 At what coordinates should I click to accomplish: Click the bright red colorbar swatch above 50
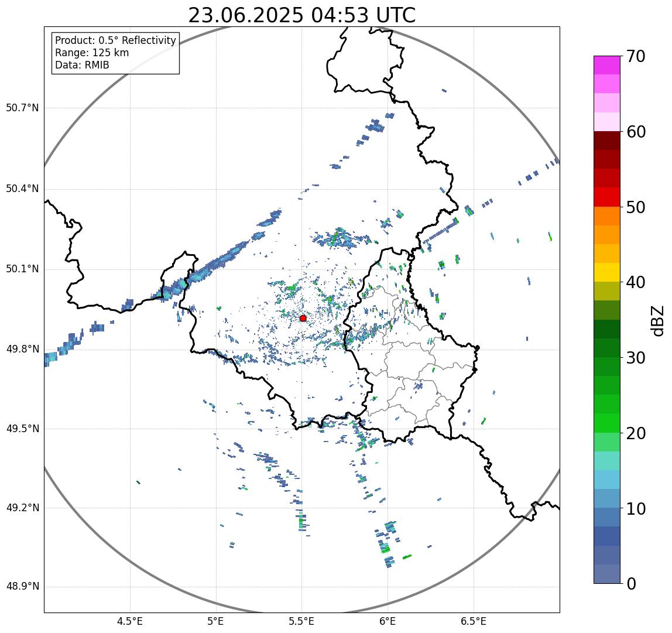[x=607, y=197]
